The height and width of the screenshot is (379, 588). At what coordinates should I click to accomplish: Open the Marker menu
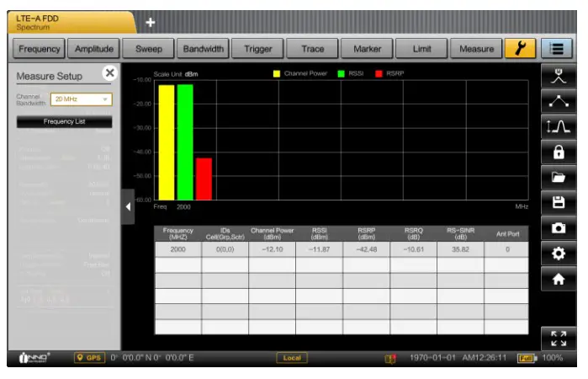tap(367, 49)
